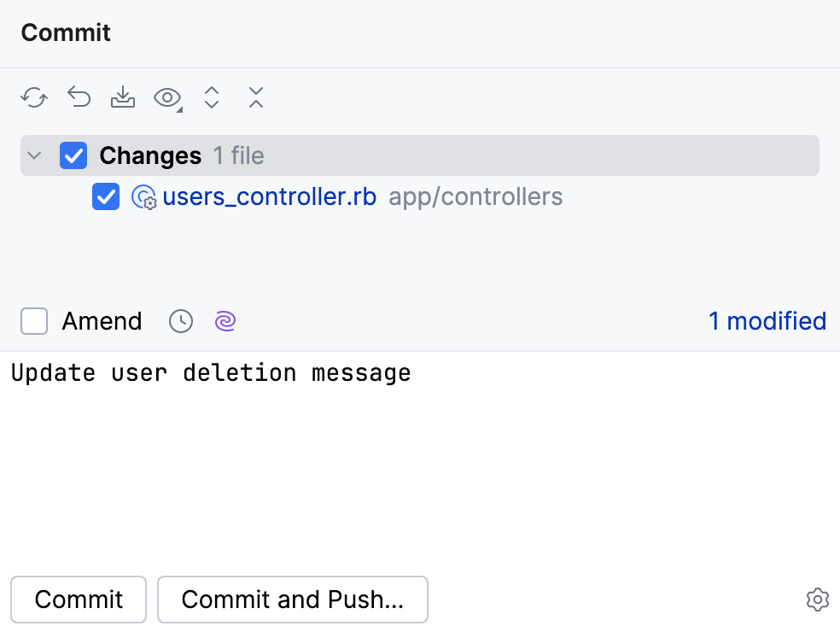Viewport: 840px width, 632px height.
Task: Collapse the Changes tree node chevron
Action: [33, 155]
